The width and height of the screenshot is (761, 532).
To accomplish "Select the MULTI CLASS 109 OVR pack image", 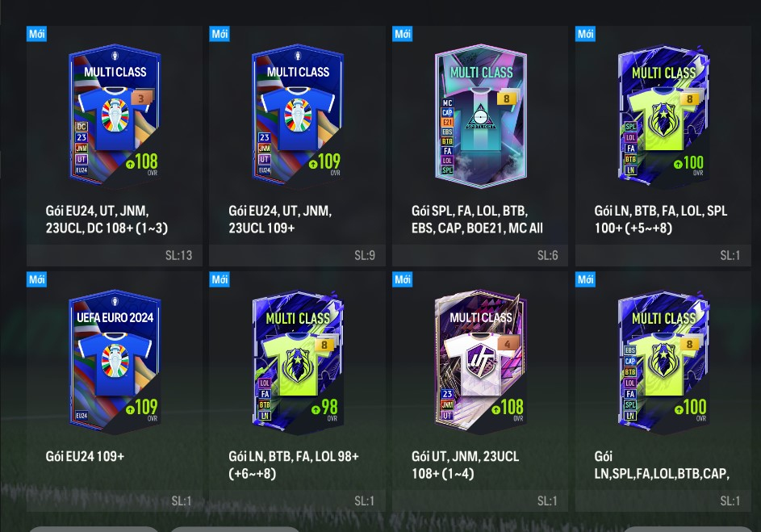I will click(x=298, y=115).
